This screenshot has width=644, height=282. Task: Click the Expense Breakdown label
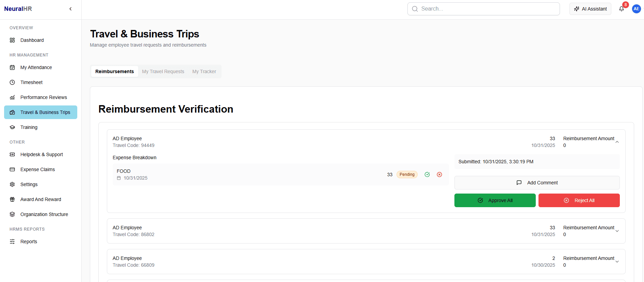(x=134, y=157)
